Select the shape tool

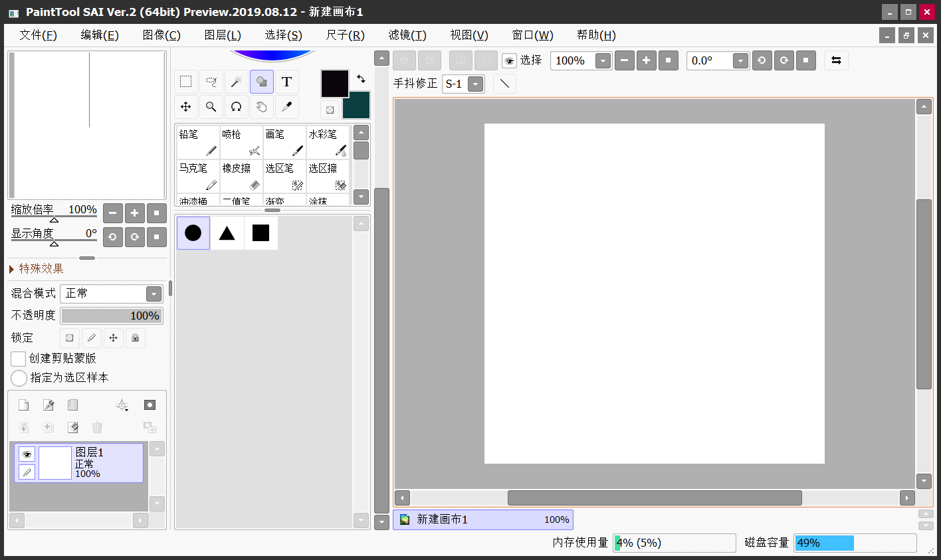point(262,82)
